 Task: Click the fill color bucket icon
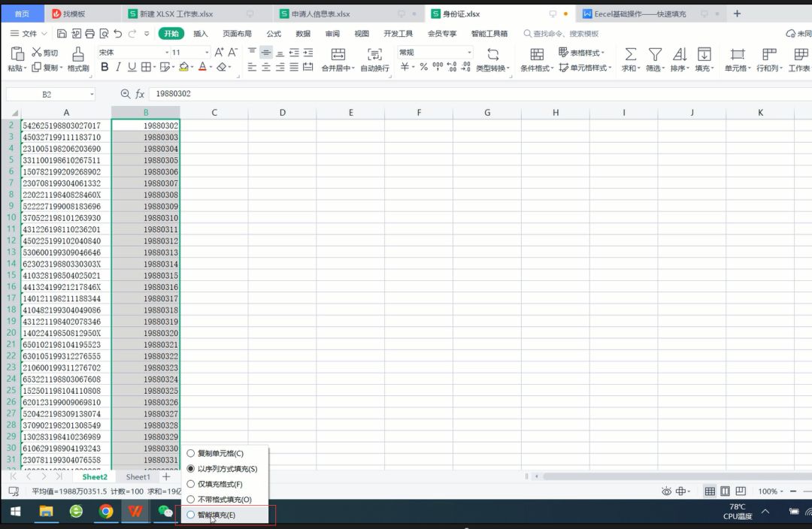click(x=183, y=67)
